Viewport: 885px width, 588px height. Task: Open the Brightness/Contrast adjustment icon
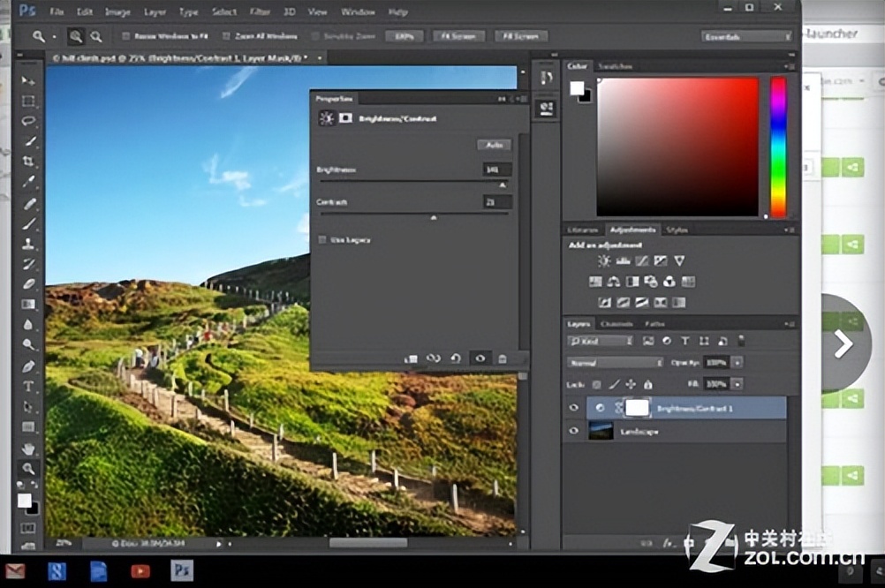coord(604,260)
